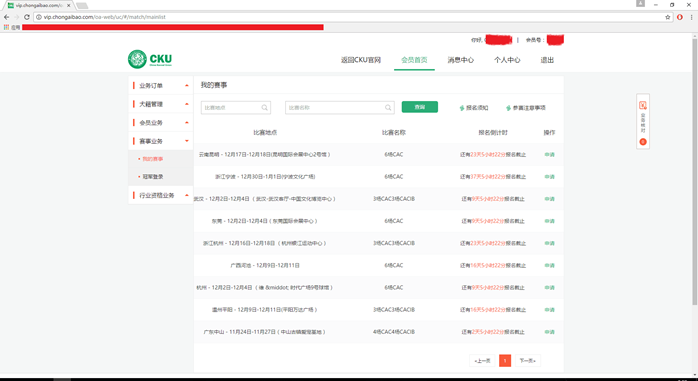This screenshot has height=381, width=698.
Task: Click 申请 for 云南昆明 match
Action: pyautogui.click(x=550, y=154)
